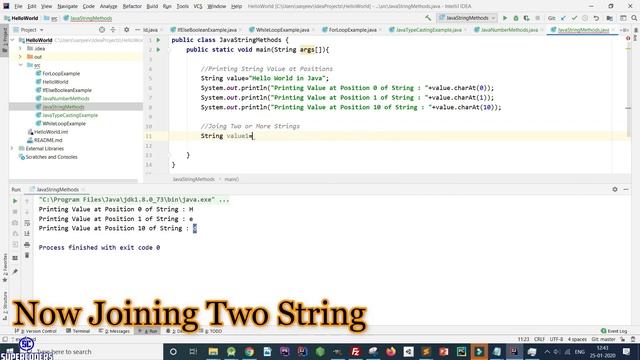Commit changes with the Git checkmark icon
Viewport: 640px width, 360px height.
point(574,18)
